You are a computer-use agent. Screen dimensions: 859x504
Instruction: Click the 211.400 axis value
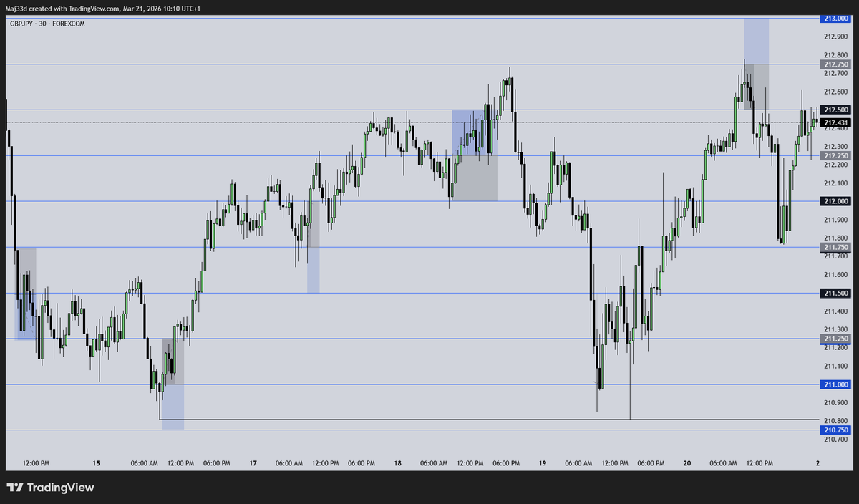point(835,311)
